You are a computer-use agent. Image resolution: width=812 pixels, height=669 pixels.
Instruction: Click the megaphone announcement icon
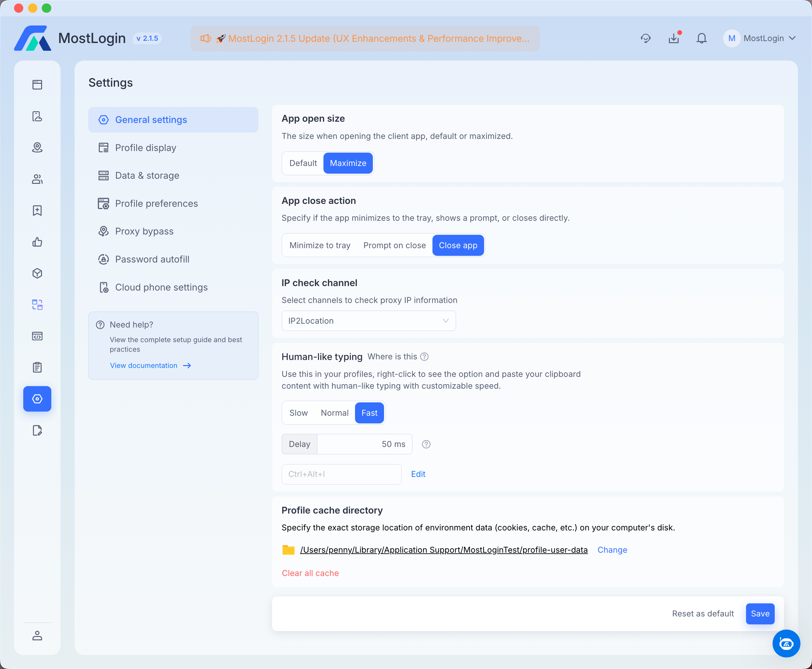[206, 38]
